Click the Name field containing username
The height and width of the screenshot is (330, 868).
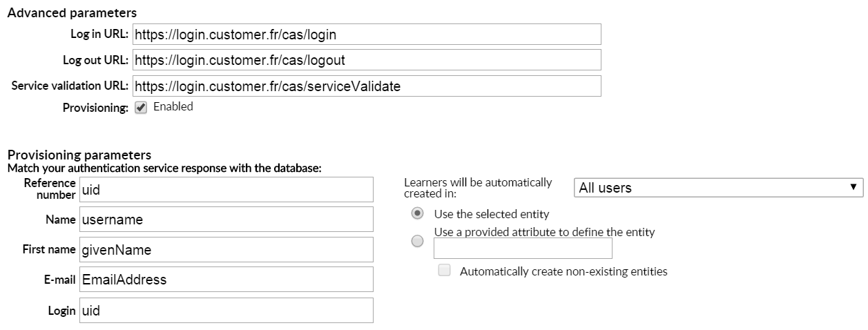[x=226, y=220]
